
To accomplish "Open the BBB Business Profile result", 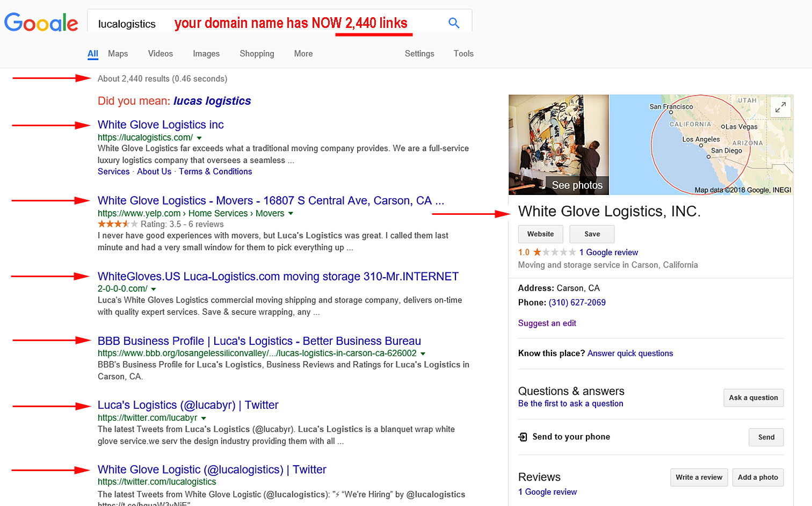I will pos(259,341).
